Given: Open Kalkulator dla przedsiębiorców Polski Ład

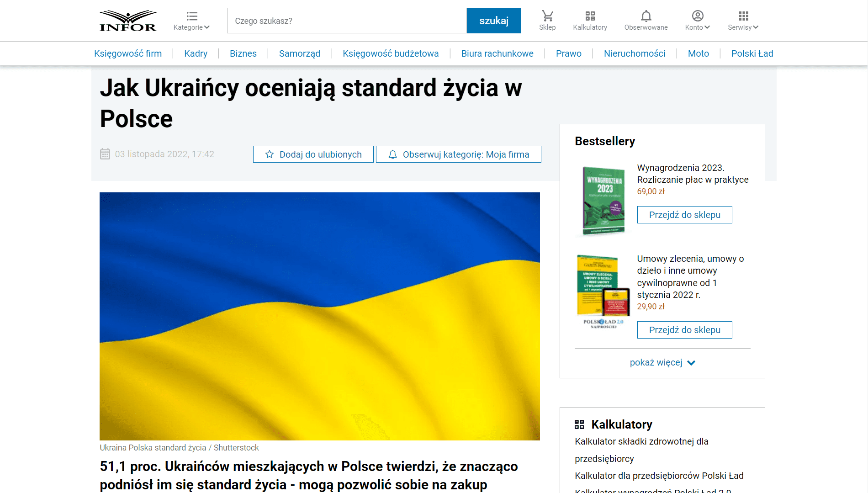Looking at the screenshot, I should (x=659, y=476).
